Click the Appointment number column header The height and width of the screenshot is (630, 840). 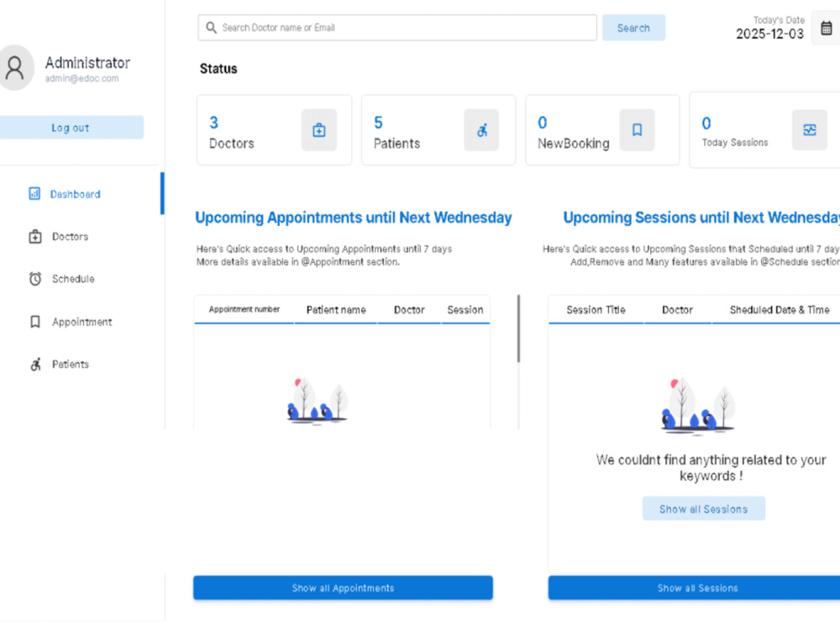point(244,309)
